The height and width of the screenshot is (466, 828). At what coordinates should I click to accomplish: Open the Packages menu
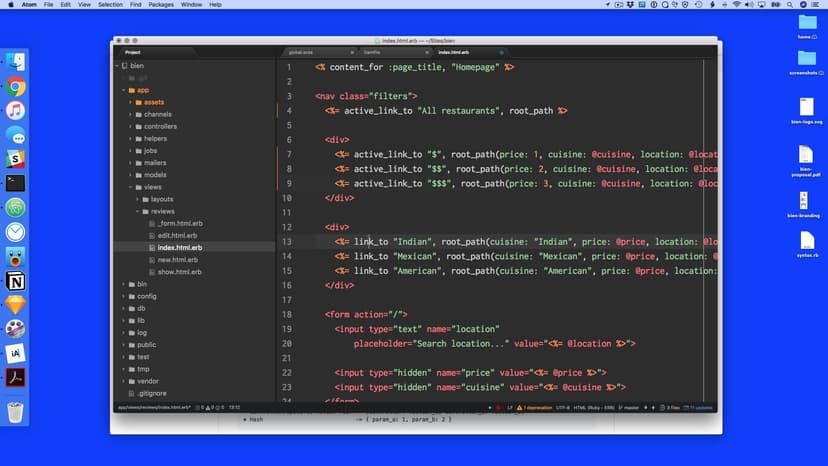point(160,5)
